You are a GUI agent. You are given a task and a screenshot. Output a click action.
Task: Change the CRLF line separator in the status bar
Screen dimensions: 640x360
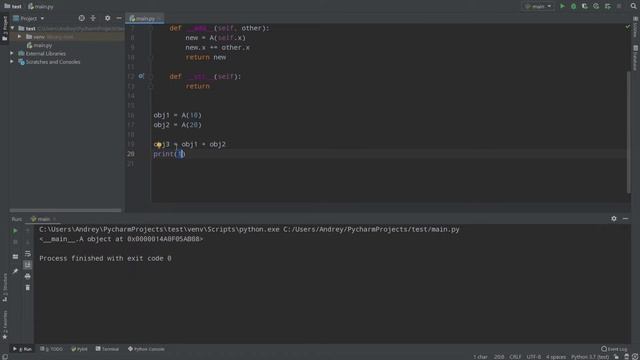tap(515, 357)
